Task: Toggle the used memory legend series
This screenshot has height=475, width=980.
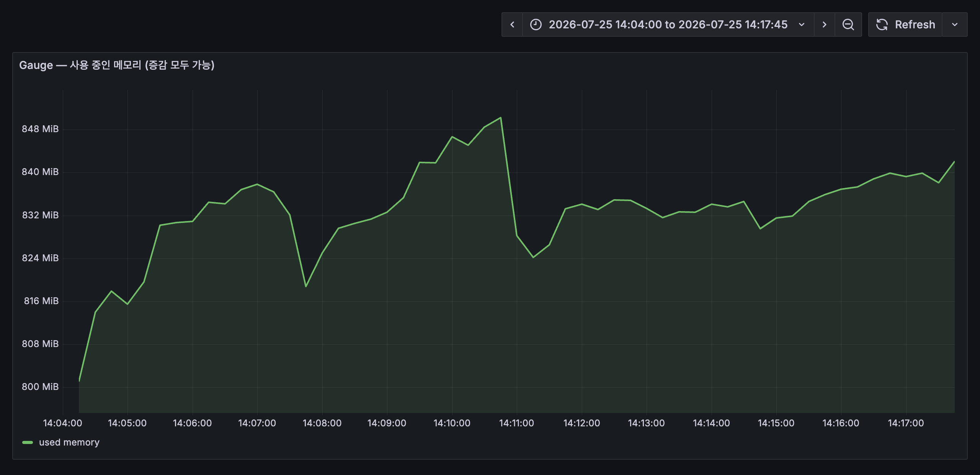Action: tap(69, 442)
